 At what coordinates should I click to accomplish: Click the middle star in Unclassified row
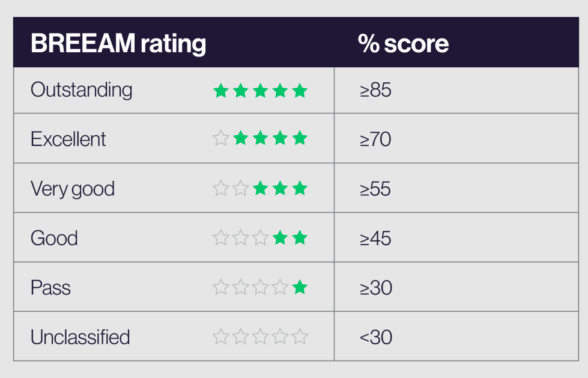[x=260, y=337]
